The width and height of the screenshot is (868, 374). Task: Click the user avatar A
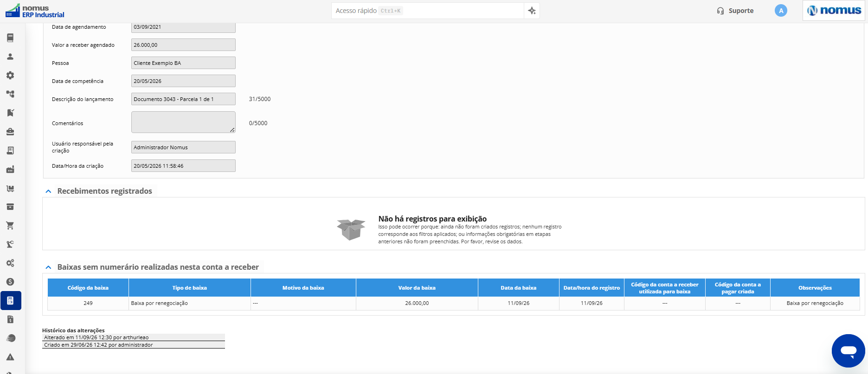[781, 11]
